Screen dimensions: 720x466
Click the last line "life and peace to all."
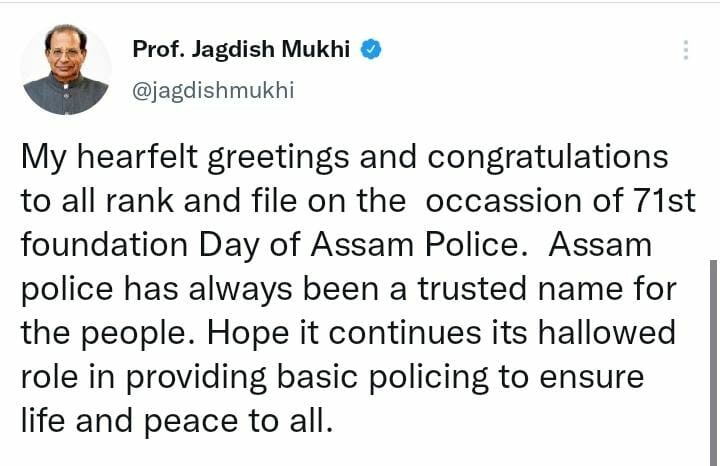[177, 421]
